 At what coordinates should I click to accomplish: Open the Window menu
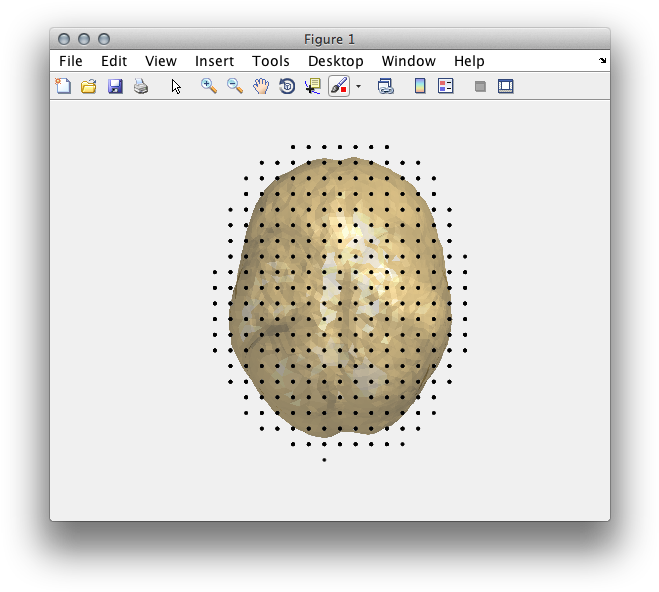[409, 61]
